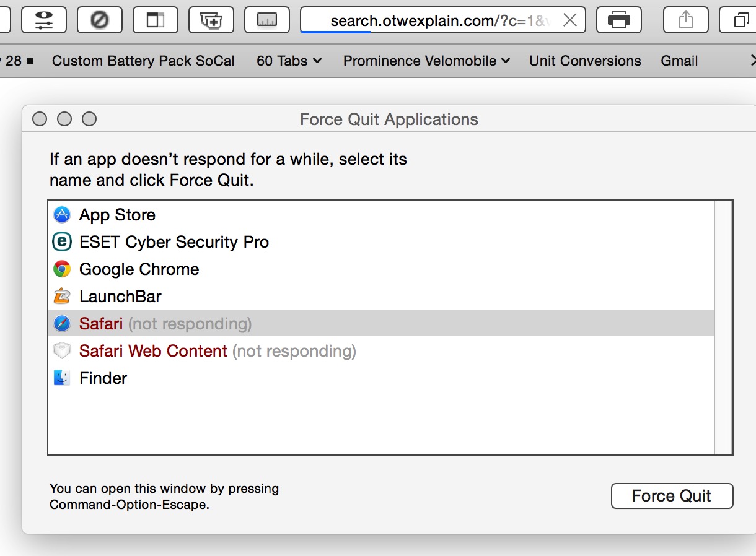Stop loading the page with the X
This screenshot has width=756, height=556.
(570, 20)
